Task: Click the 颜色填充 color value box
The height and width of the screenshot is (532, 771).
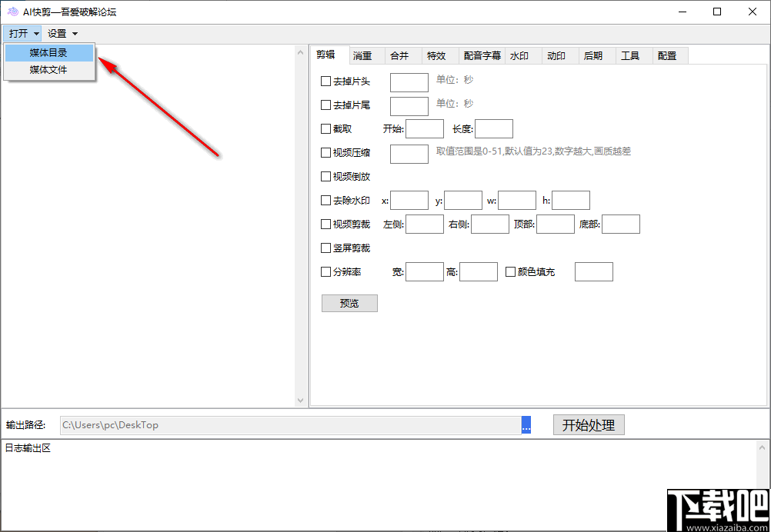Action: pos(594,271)
